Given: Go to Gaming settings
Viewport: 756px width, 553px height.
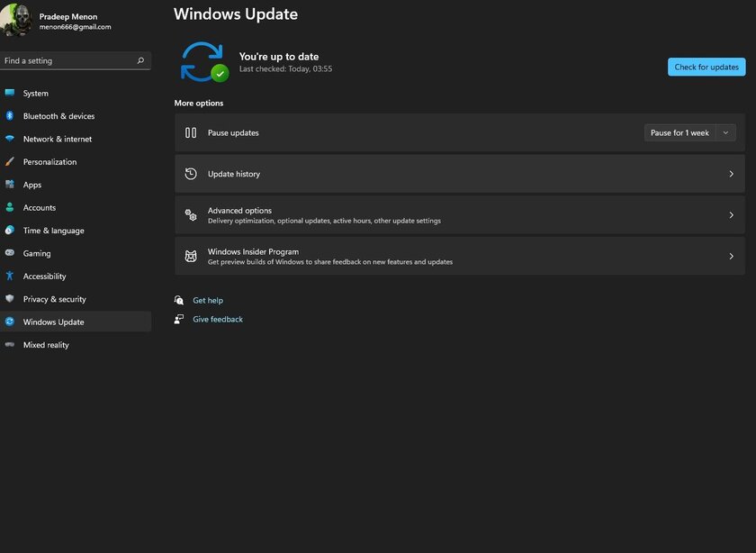Looking at the screenshot, I should pos(76,253).
